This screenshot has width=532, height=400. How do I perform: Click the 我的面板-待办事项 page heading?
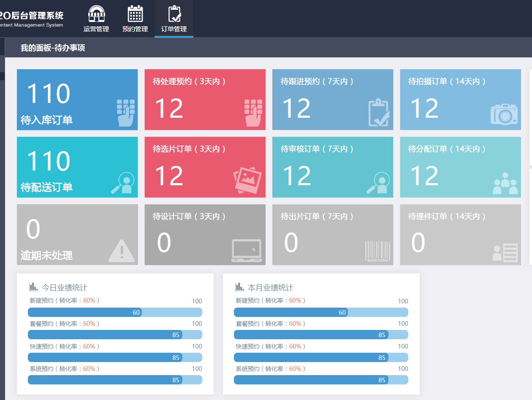(x=53, y=48)
